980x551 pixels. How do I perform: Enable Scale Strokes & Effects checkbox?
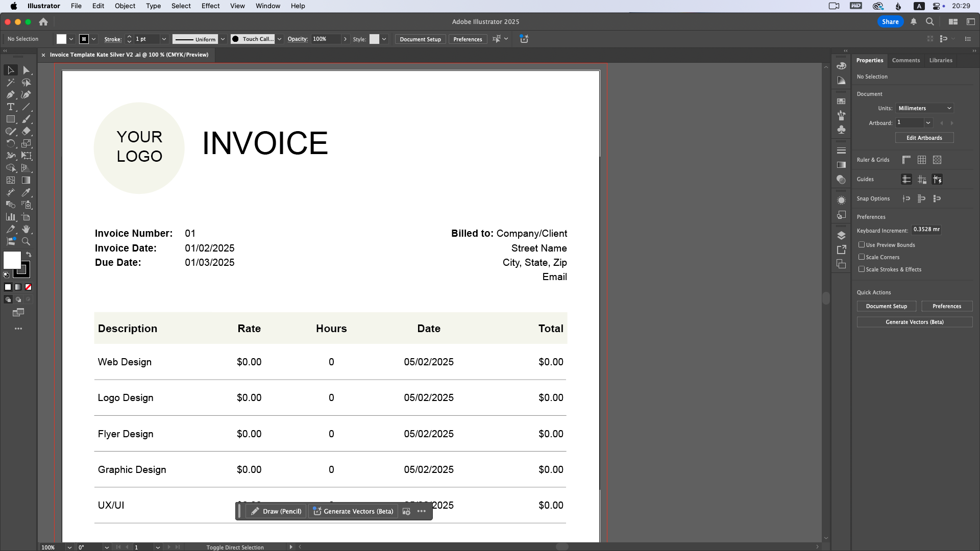click(x=862, y=269)
